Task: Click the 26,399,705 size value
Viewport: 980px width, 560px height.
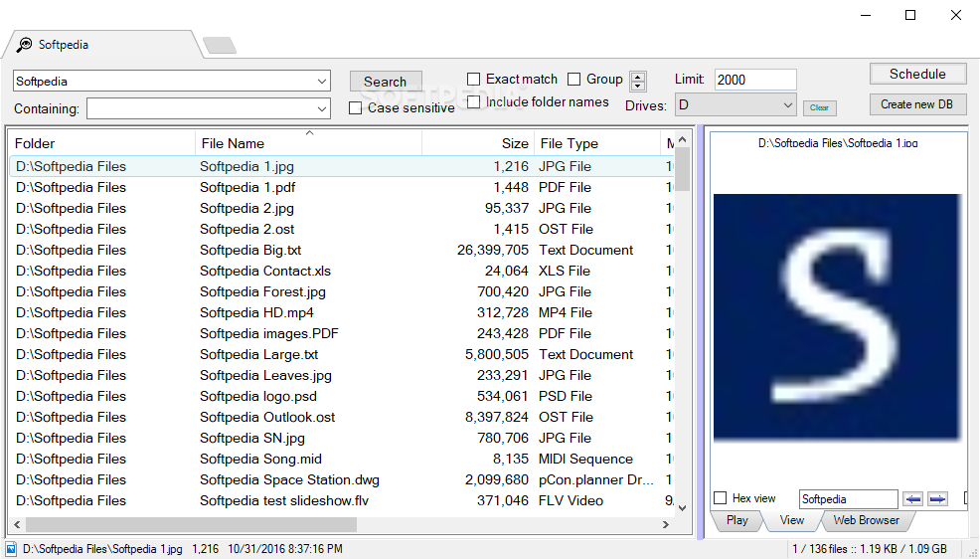Action: tap(493, 250)
